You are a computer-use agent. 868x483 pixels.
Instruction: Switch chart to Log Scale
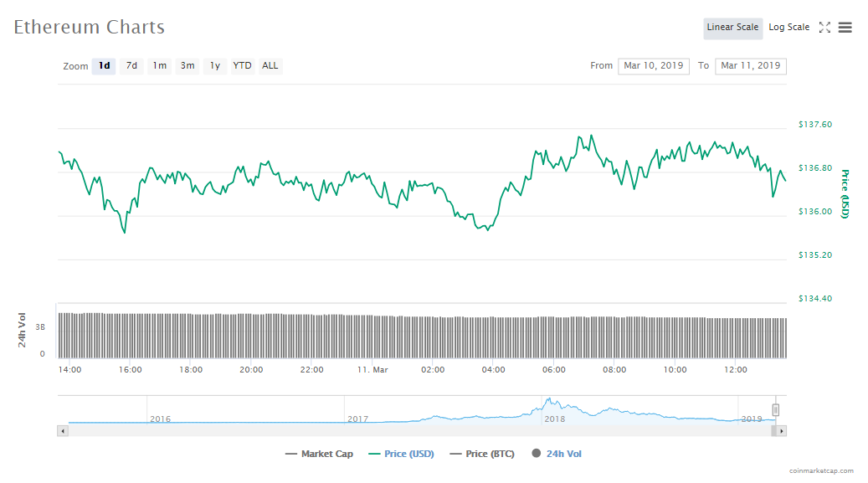coord(788,28)
